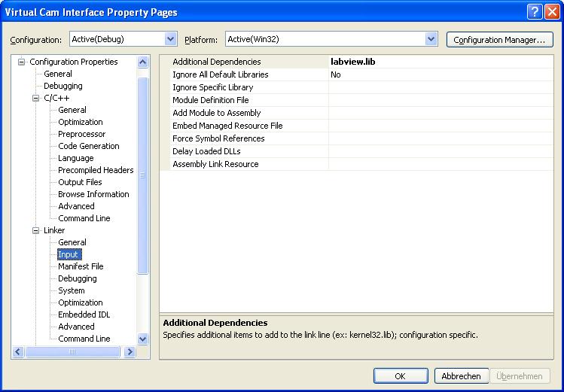
Task: Open Linker General settings
Action: point(72,242)
